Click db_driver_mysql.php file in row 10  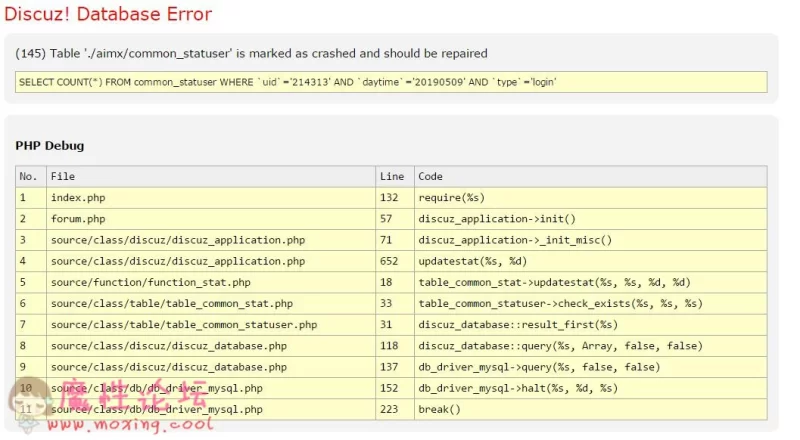pyautogui.click(x=211, y=388)
